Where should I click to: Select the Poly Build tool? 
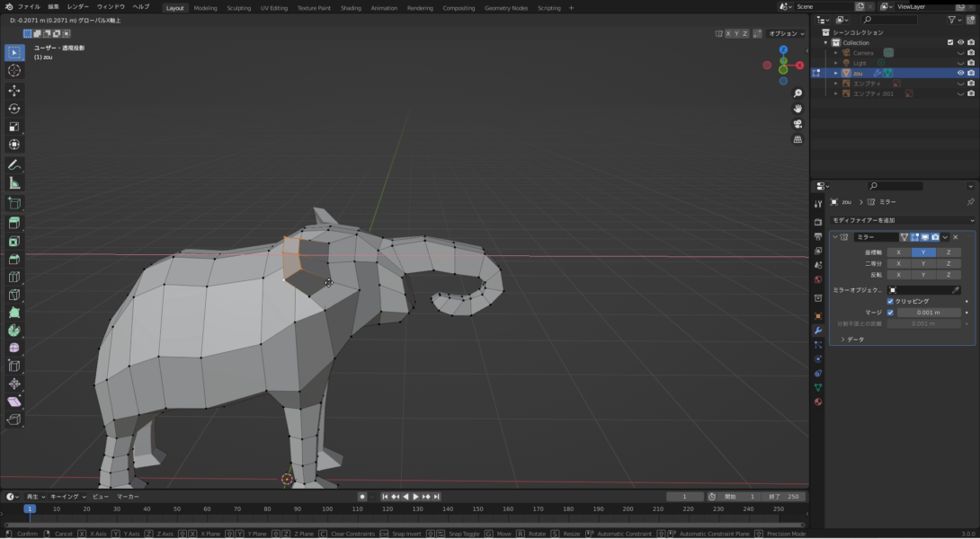[13, 313]
